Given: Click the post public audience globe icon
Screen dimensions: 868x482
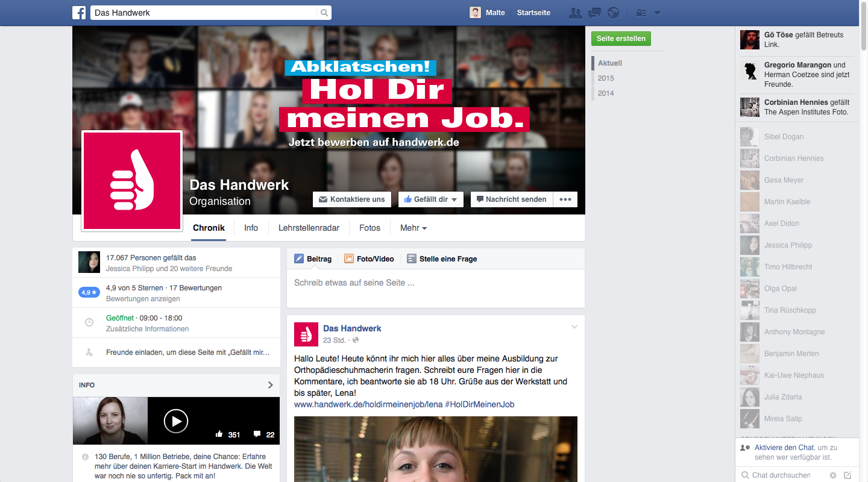Looking at the screenshot, I should [356, 340].
